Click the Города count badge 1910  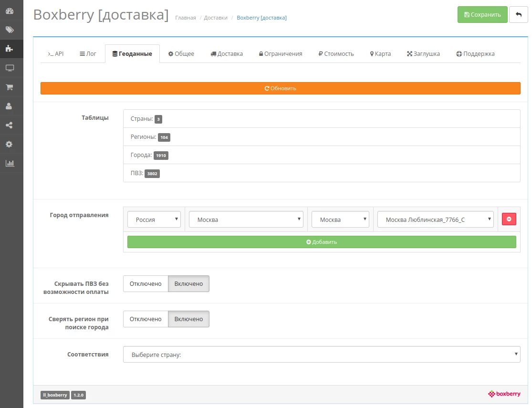coord(161,156)
